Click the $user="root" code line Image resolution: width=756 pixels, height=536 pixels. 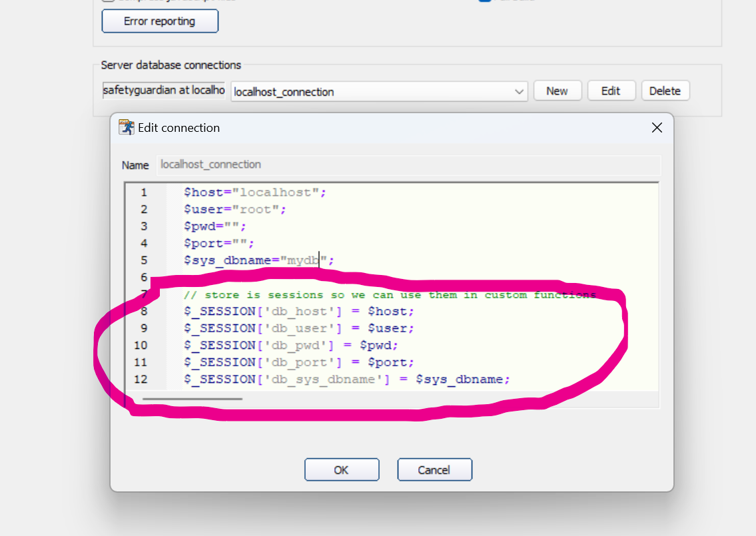235,210
